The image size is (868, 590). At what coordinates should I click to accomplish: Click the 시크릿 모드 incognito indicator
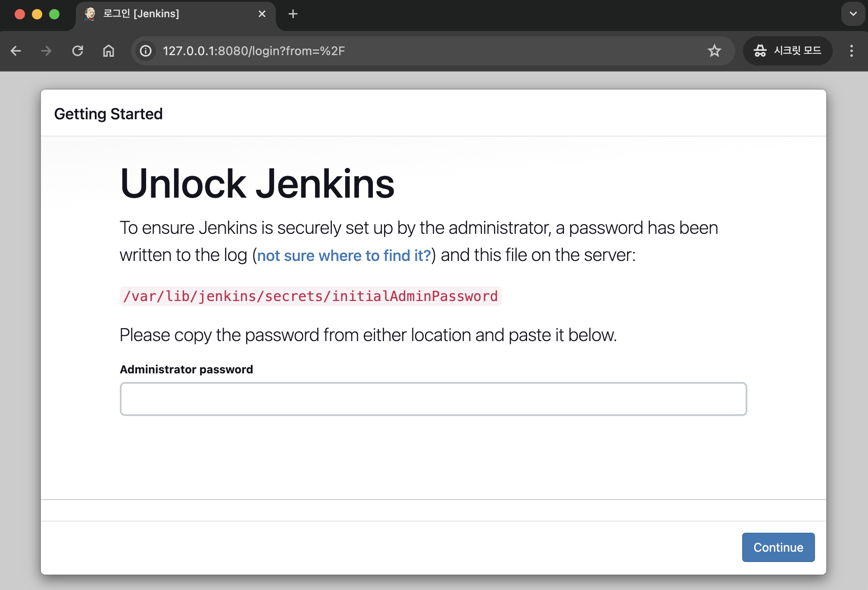click(x=787, y=51)
